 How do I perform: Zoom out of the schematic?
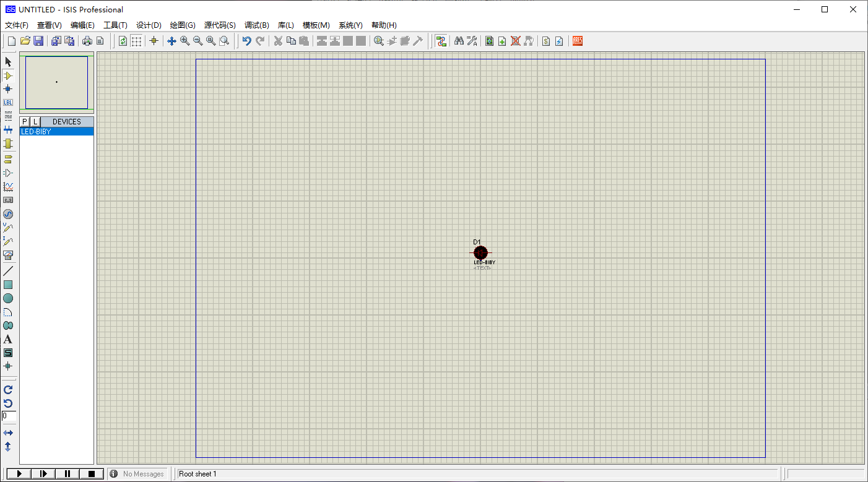[x=197, y=41]
